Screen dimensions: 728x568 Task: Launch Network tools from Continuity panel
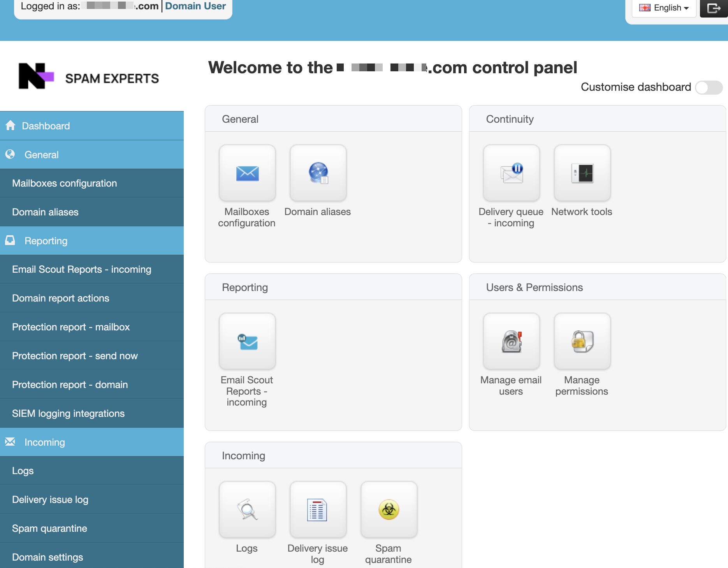582,173
